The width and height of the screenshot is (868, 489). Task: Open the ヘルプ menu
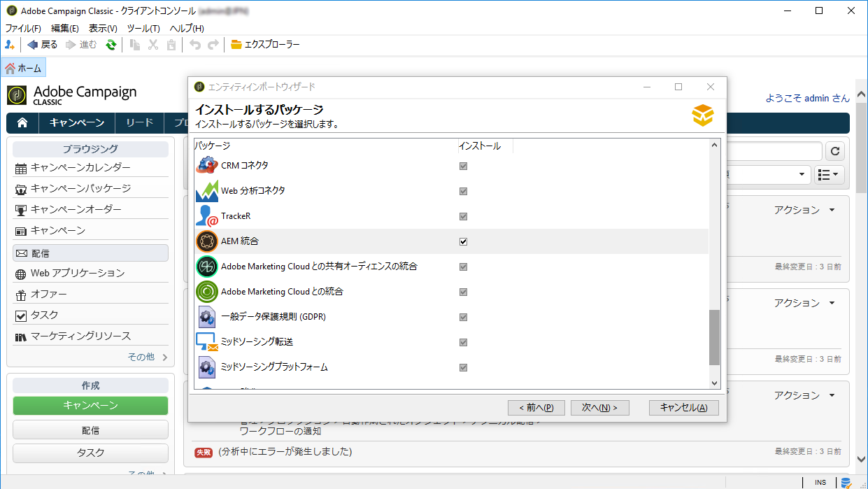187,29
